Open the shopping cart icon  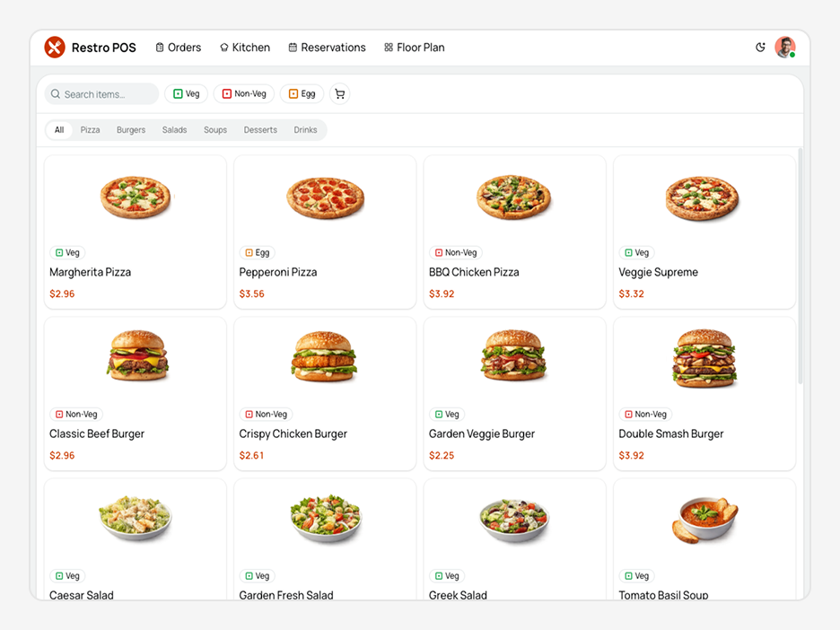tap(339, 93)
